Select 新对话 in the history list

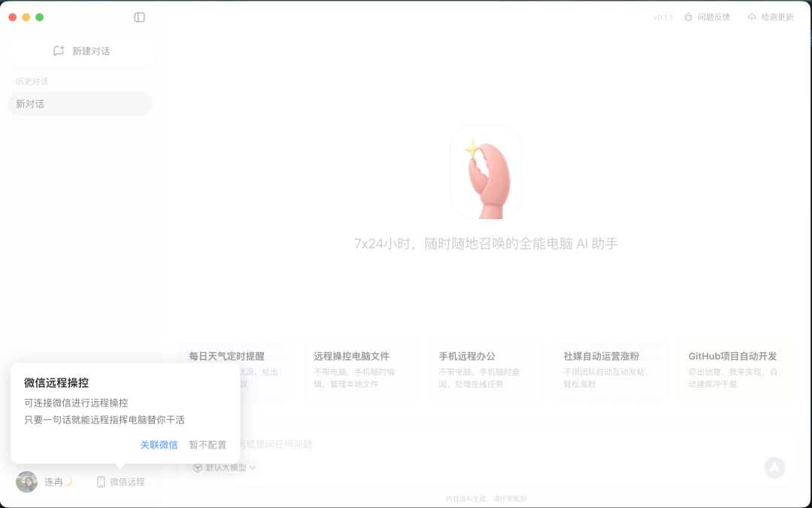point(80,102)
